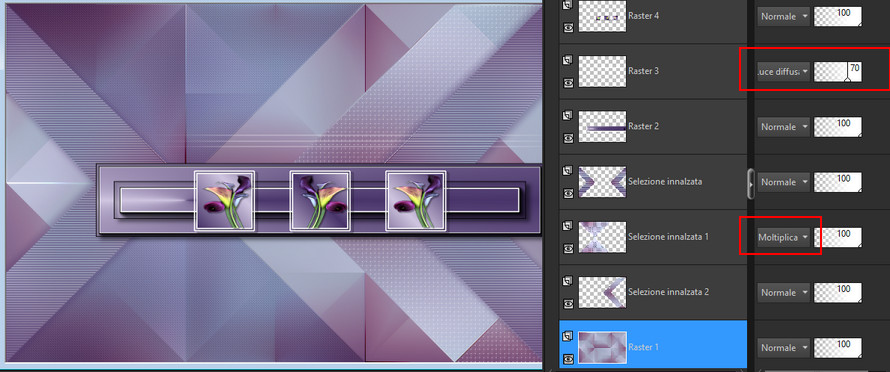Viewport: 890px width, 372px height.
Task: Open blend mode dropdown for Raster 1
Action: pyautogui.click(x=783, y=348)
